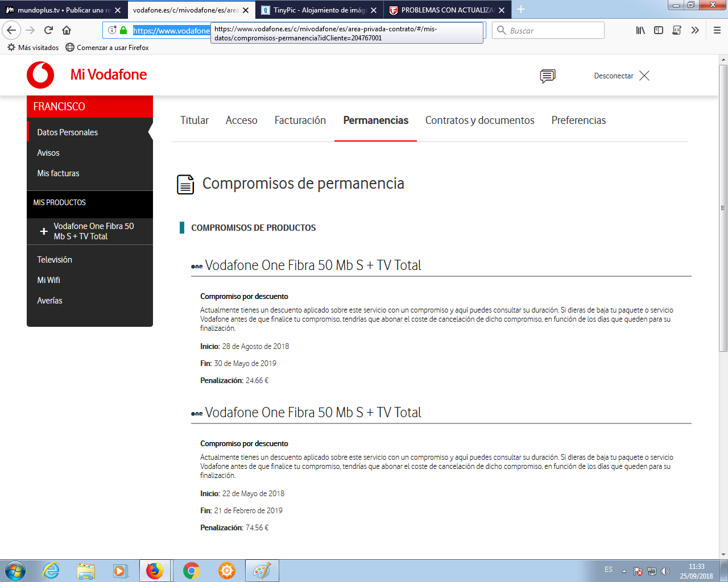This screenshot has height=582, width=728.
Task: Click the Desconectar X icon
Action: (x=644, y=76)
